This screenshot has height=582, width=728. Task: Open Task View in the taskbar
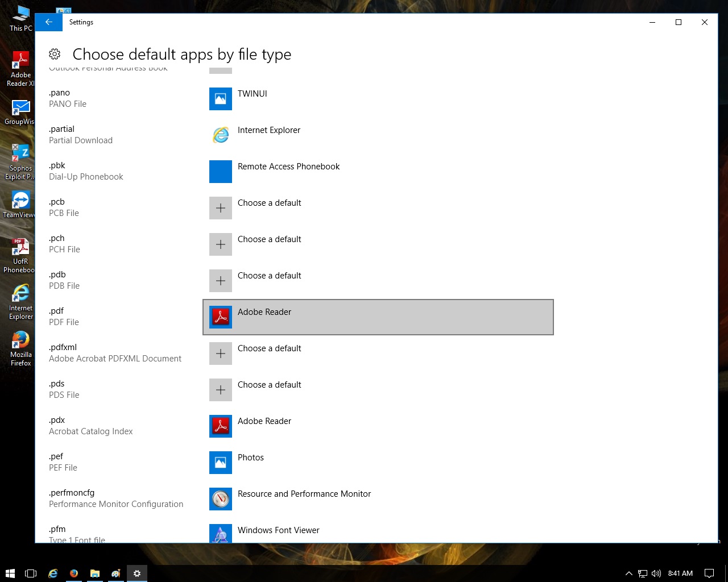click(x=31, y=573)
